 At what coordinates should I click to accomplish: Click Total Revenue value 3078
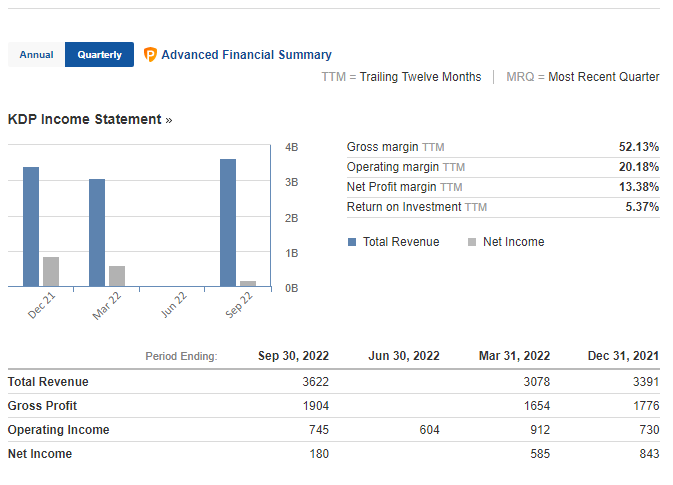[537, 382]
